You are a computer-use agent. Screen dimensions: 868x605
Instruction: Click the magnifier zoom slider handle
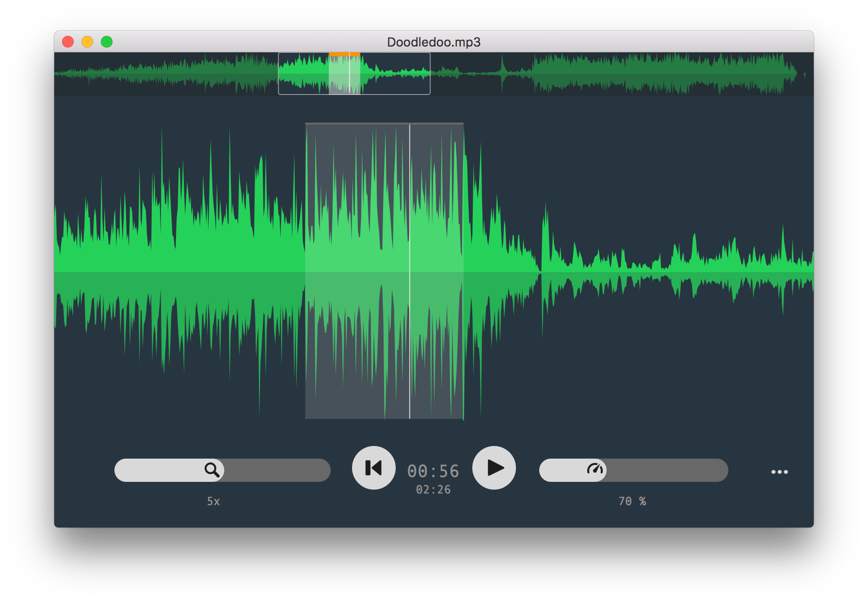212,470
